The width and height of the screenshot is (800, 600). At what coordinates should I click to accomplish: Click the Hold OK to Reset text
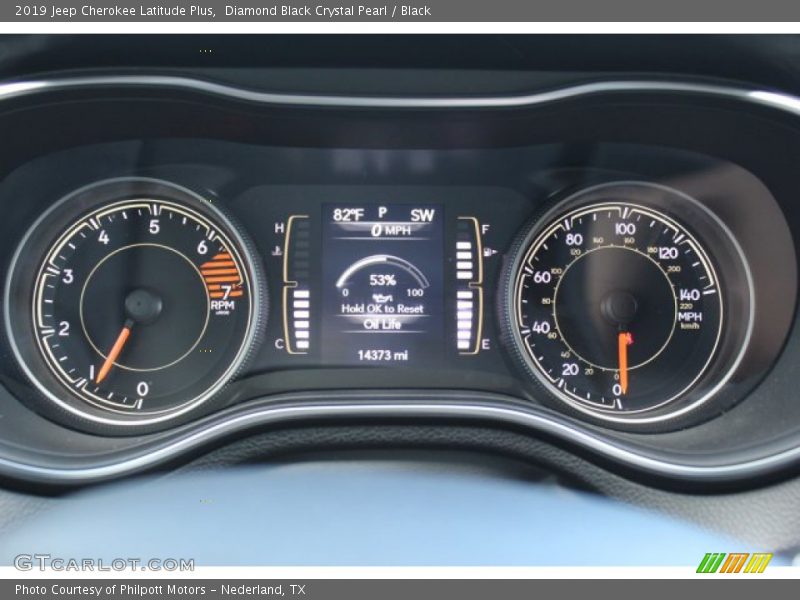click(x=382, y=309)
